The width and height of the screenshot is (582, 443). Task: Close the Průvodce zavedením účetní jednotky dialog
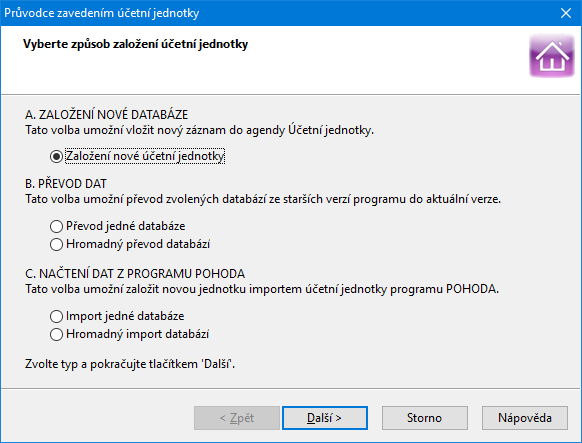point(566,13)
